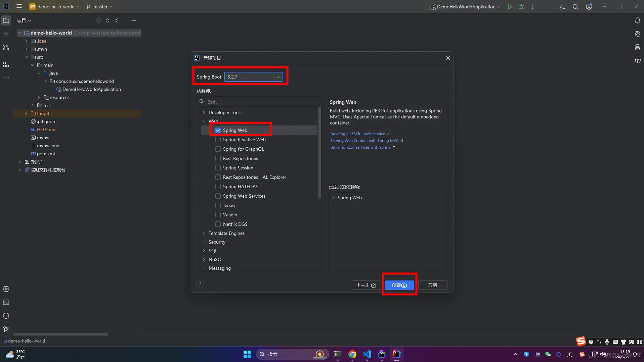The image size is (644, 362).
Task: Remove Spring Web from added dependencies
Action: pyautogui.click(x=333, y=198)
